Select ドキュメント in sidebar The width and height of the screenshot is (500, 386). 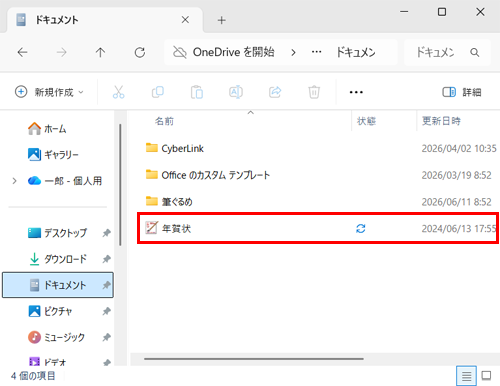tap(58, 285)
